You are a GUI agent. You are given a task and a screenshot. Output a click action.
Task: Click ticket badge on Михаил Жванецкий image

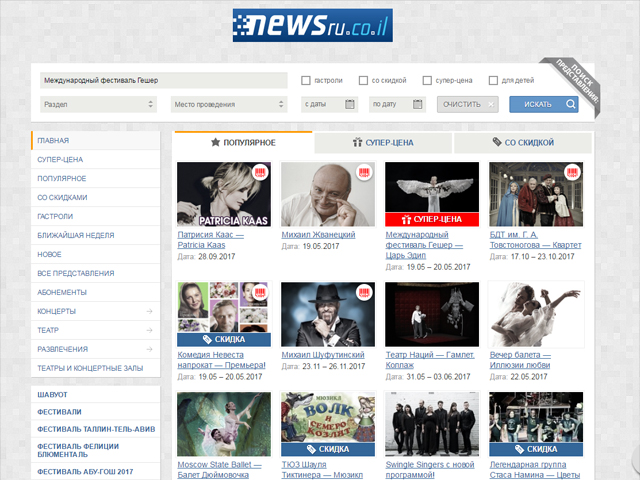coord(364,172)
